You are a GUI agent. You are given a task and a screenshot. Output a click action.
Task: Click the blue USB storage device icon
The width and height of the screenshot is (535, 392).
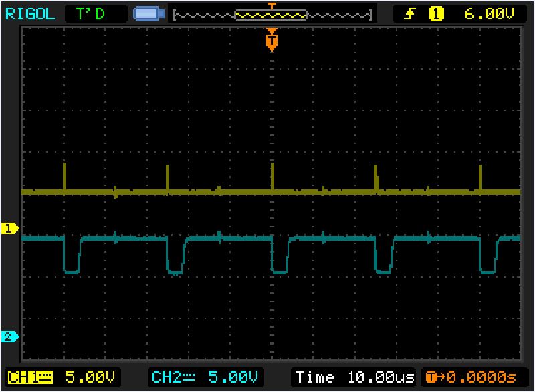coord(148,14)
